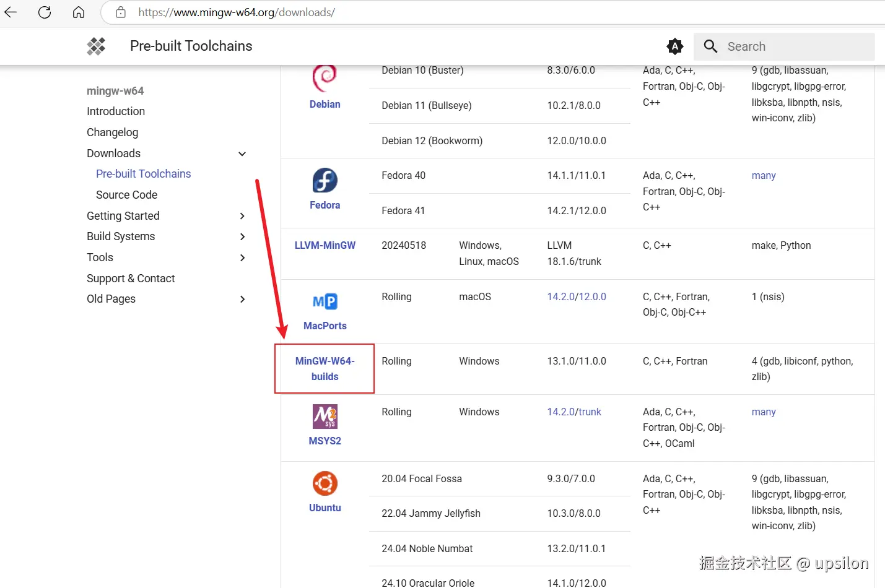885x588 pixels.
Task: Follow the LLVM-MinGW link
Action: (x=325, y=246)
